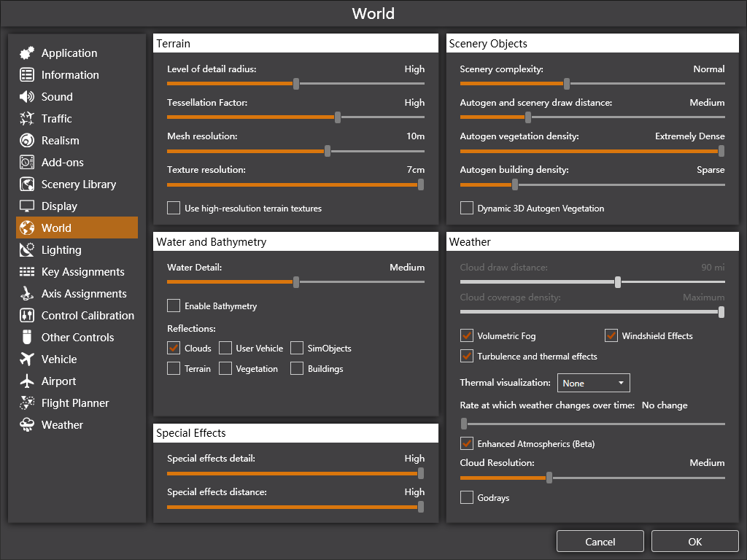Click the Cloud Resolution slider handle
This screenshot has height=560, width=747.
click(549, 478)
